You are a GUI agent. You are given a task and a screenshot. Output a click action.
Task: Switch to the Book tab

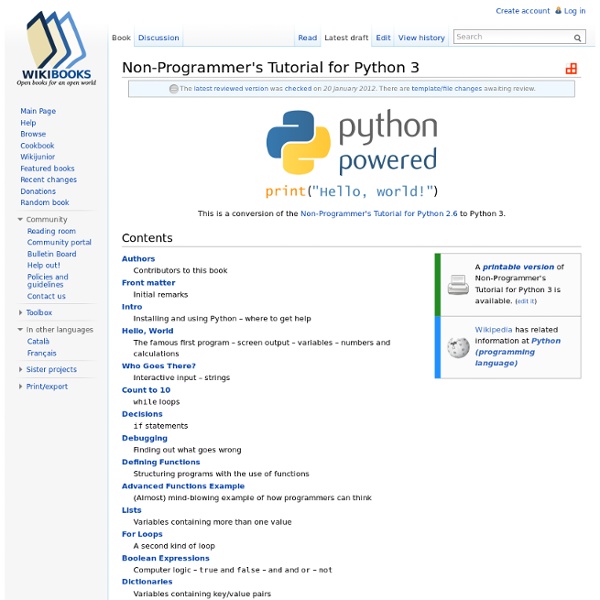121,38
